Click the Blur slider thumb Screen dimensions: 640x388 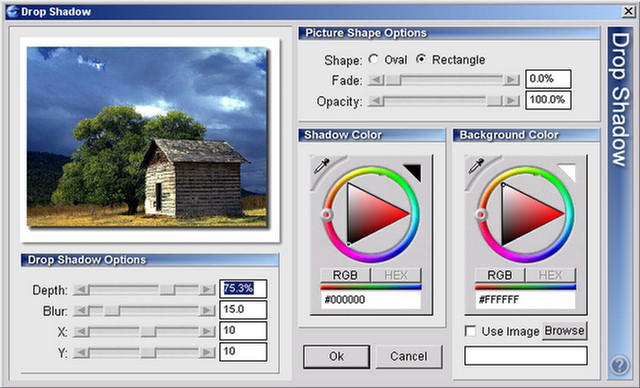click(x=112, y=311)
